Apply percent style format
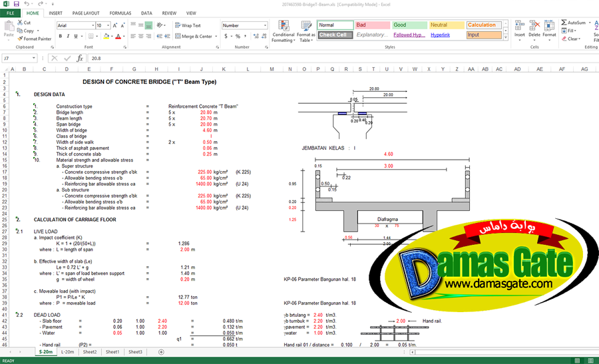 click(238, 37)
